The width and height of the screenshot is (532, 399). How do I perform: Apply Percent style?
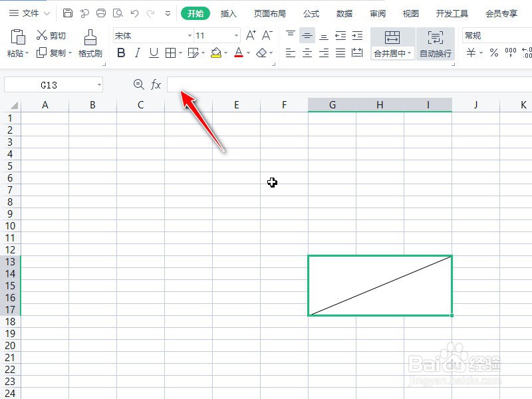pos(494,53)
